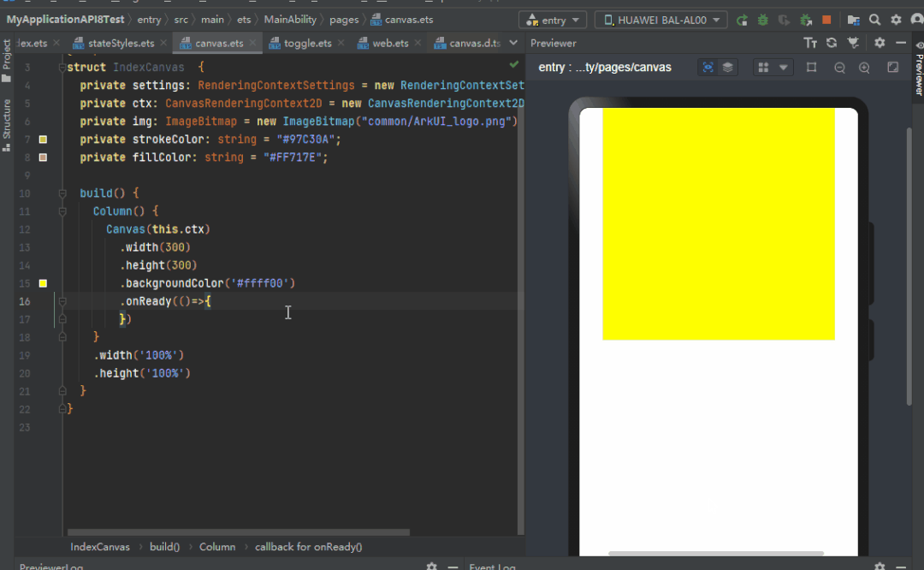Image resolution: width=924 pixels, height=570 pixels.
Task: Open the PreviewerLog panel settings gear
Action: pos(431,567)
